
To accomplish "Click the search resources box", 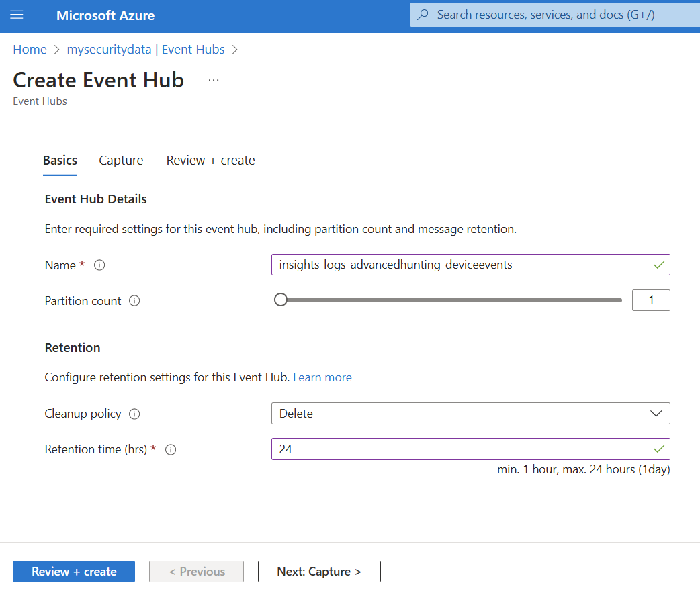I will pyautogui.click(x=554, y=15).
